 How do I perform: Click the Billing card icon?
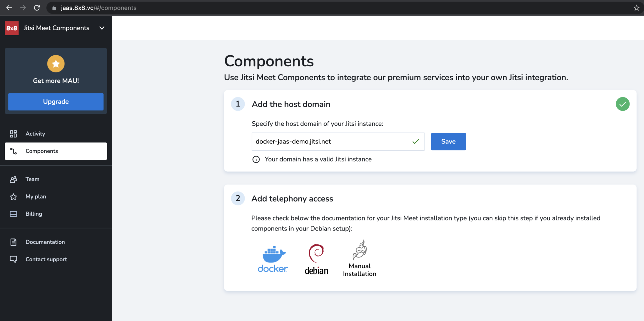pos(13,214)
